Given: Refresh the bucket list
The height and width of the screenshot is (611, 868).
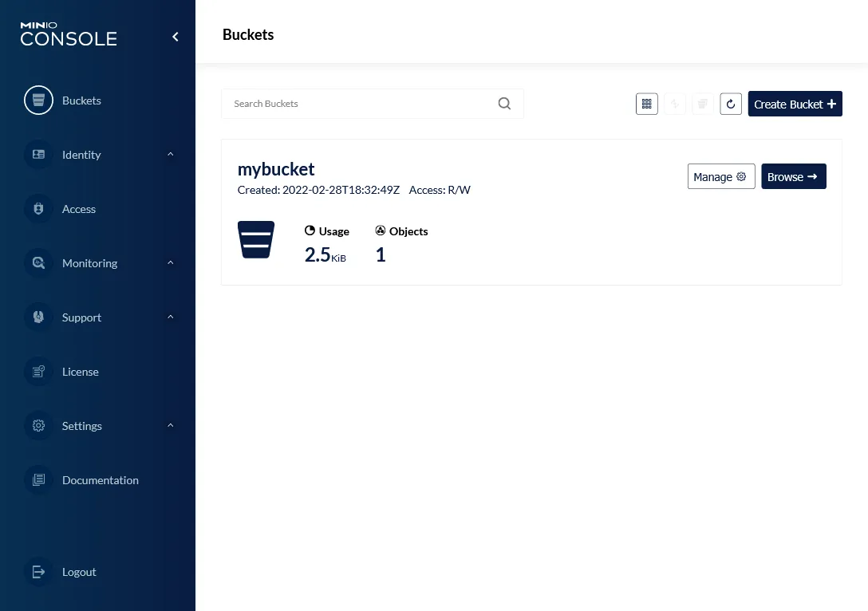Looking at the screenshot, I should point(731,104).
